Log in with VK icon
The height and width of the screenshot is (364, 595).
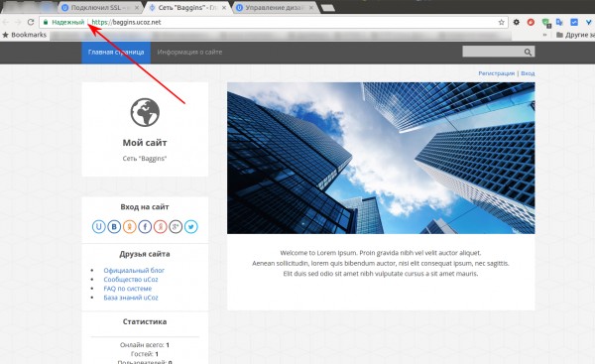pos(114,226)
